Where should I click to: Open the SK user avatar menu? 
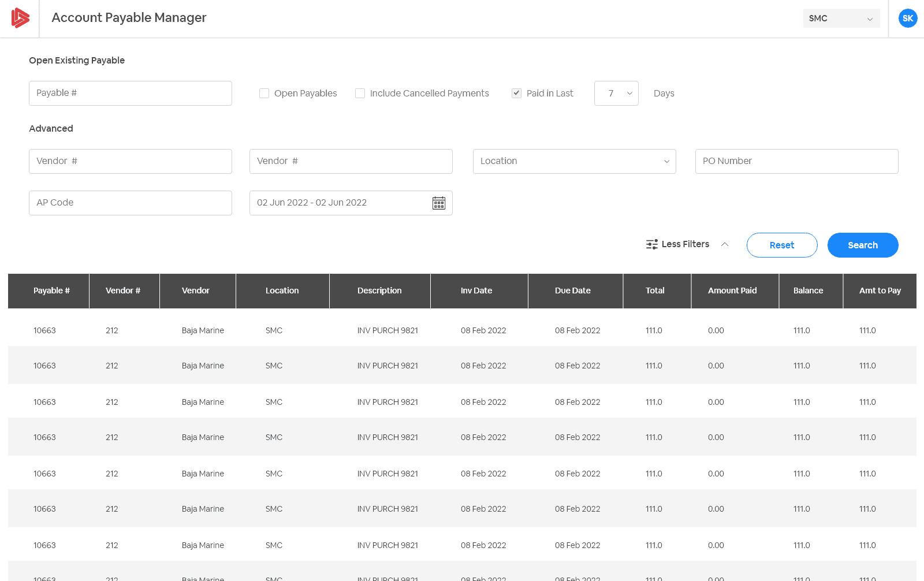click(x=907, y=18)
